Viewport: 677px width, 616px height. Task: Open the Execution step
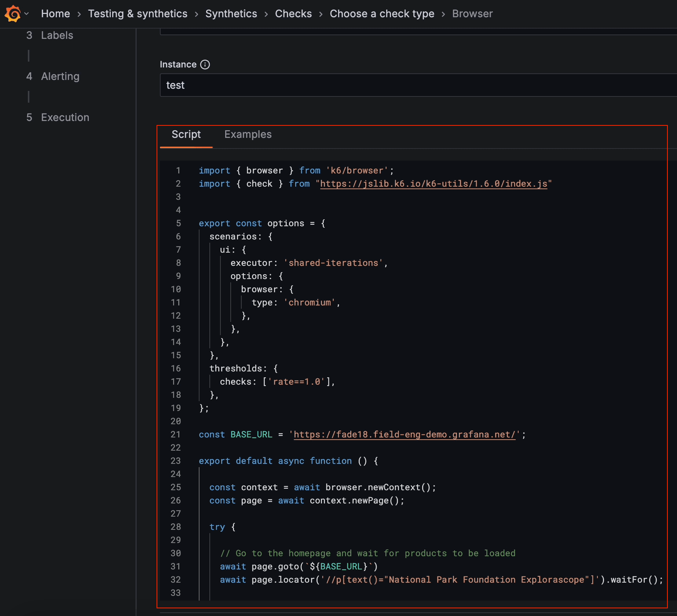[x=65, y=117]
